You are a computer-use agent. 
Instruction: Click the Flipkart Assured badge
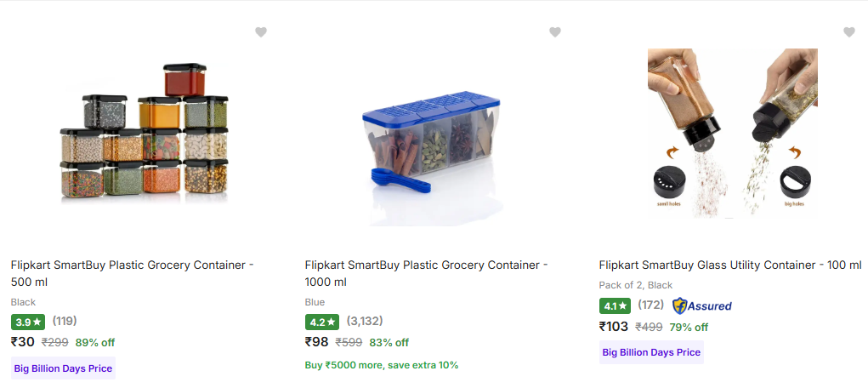tap(701, 305)
